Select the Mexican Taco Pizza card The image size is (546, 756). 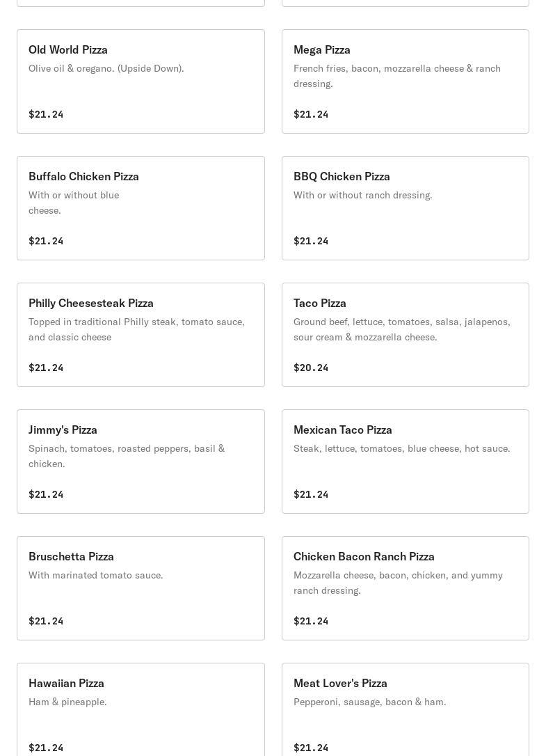click(405, 461)
